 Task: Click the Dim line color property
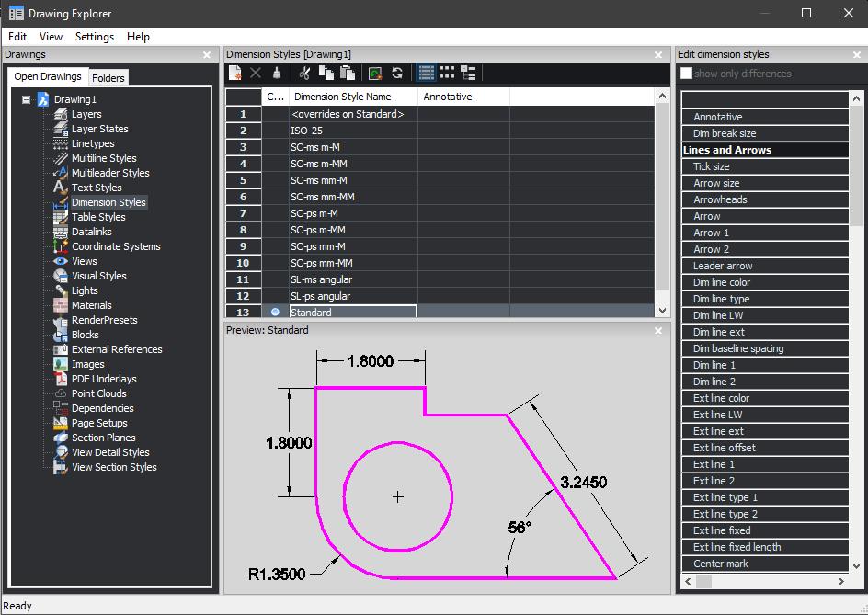pyautogui.click(x=721, y=282)
